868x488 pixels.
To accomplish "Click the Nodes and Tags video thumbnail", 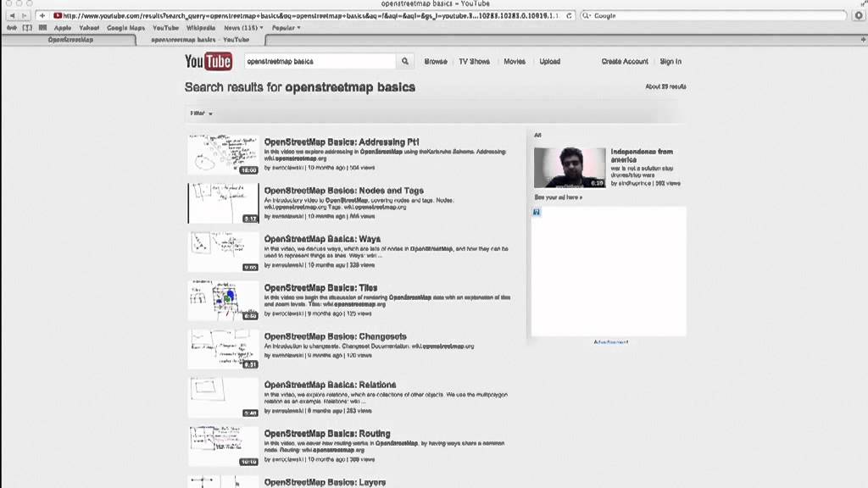I will coord(223,203).
